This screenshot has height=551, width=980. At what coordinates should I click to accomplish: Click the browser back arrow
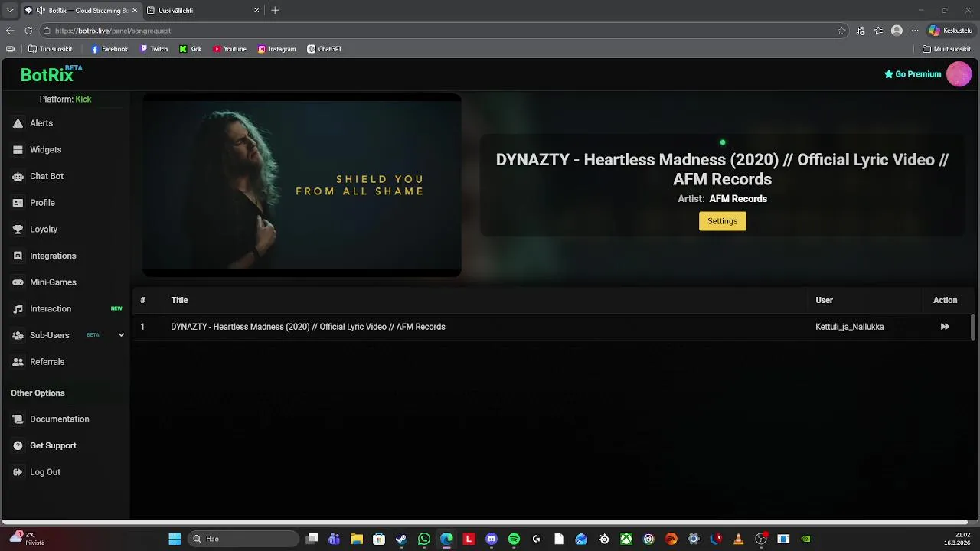tap(10, 31)
